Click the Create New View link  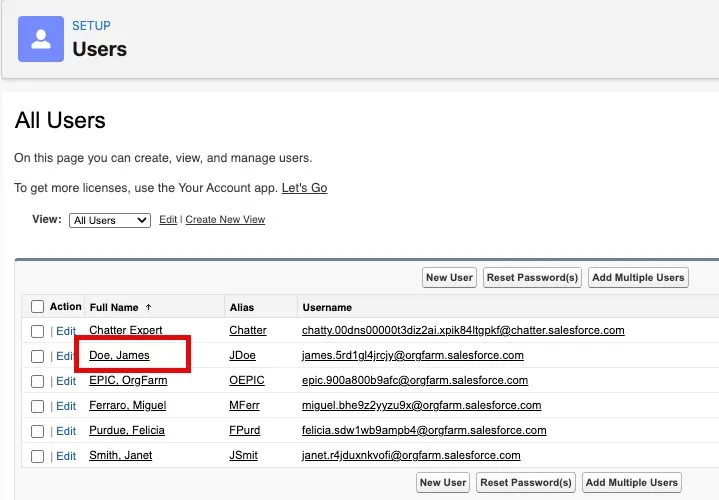click(225, 219)
